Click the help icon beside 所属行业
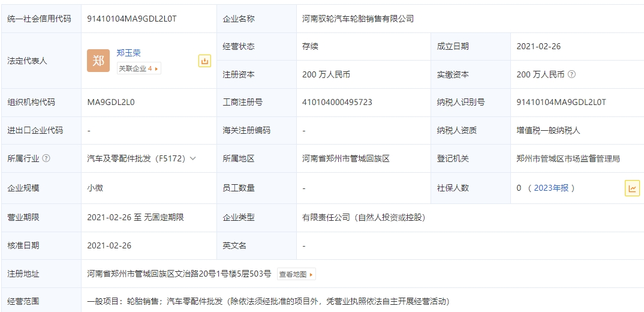Image resolution: width=644 pixels, height=312 pixels. [46, 158]
